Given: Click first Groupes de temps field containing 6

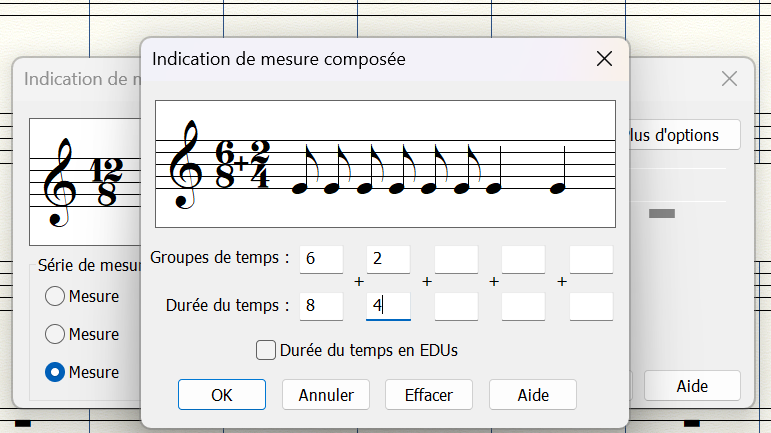Looking at the screenshot, I should pyautogui.click(x=321, y=259).
